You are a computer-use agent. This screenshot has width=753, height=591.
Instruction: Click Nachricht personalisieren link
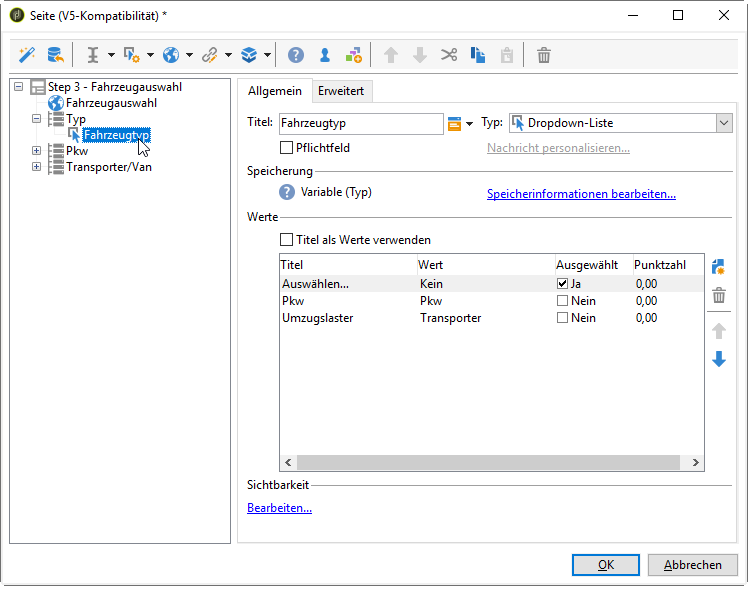558,148
